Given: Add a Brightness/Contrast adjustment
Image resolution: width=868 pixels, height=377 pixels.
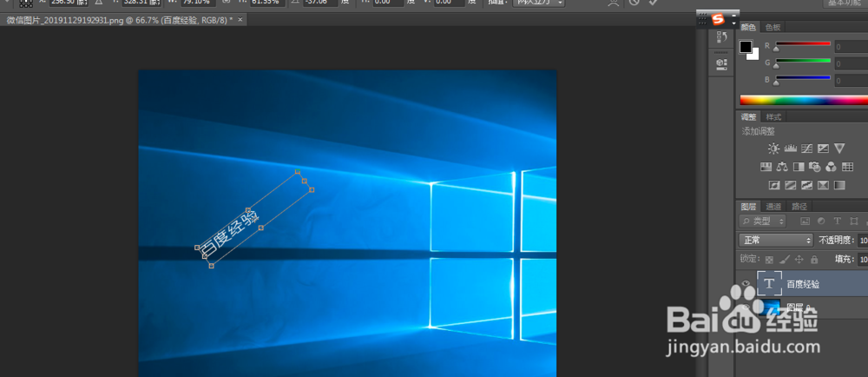Looking at the screenshot, I should 774,149.
